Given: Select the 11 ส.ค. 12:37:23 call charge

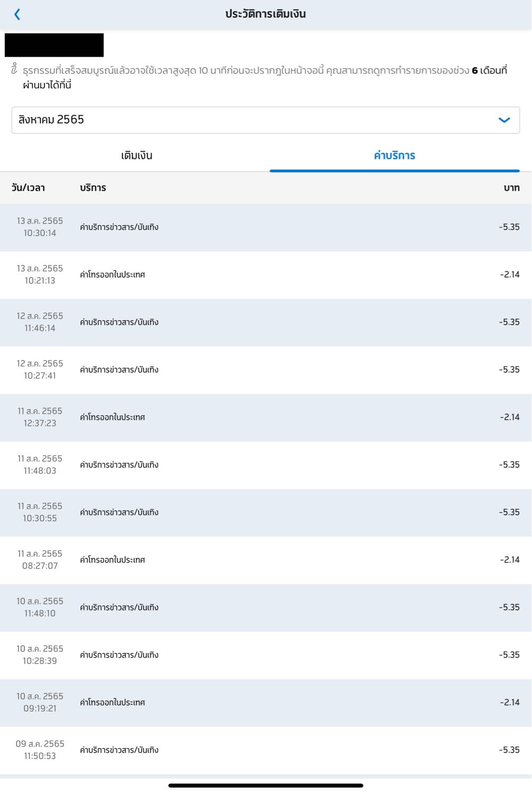Looking at the screenshot, I should [x=265, y=418].
